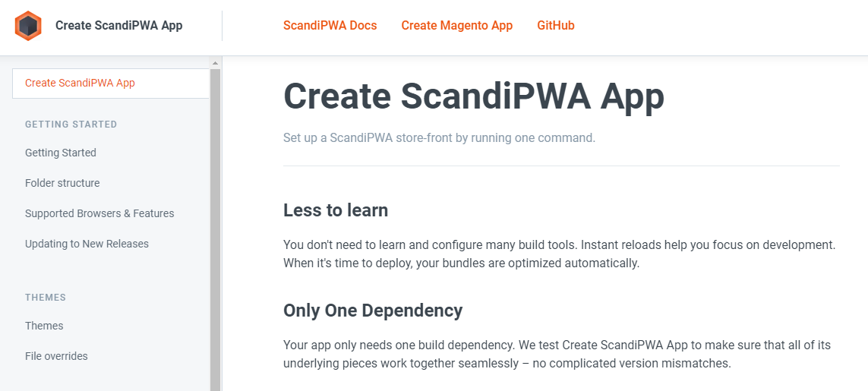Click the store-front tagline under the title

[439, 138]
